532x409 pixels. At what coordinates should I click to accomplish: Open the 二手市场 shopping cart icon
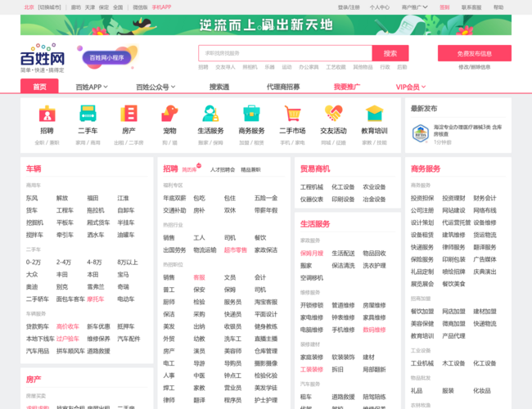(292, 114)
